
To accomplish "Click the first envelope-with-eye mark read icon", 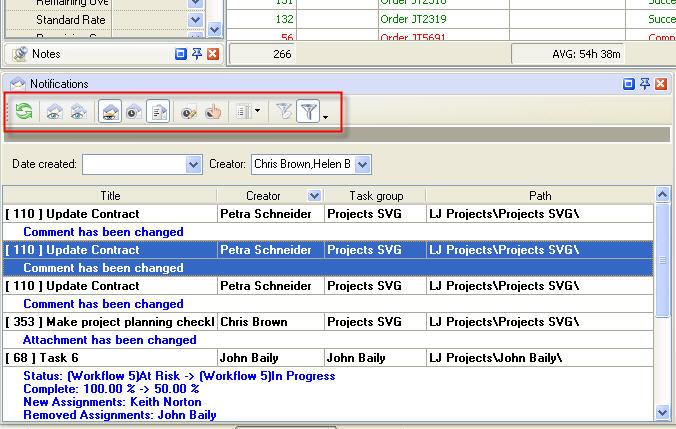I will (54, 112).
